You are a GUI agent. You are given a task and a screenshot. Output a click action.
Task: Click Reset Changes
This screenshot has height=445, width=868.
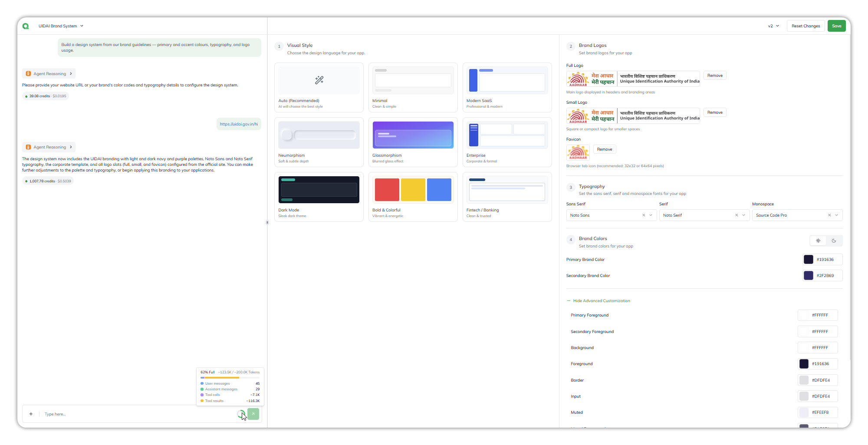point(806,26)
